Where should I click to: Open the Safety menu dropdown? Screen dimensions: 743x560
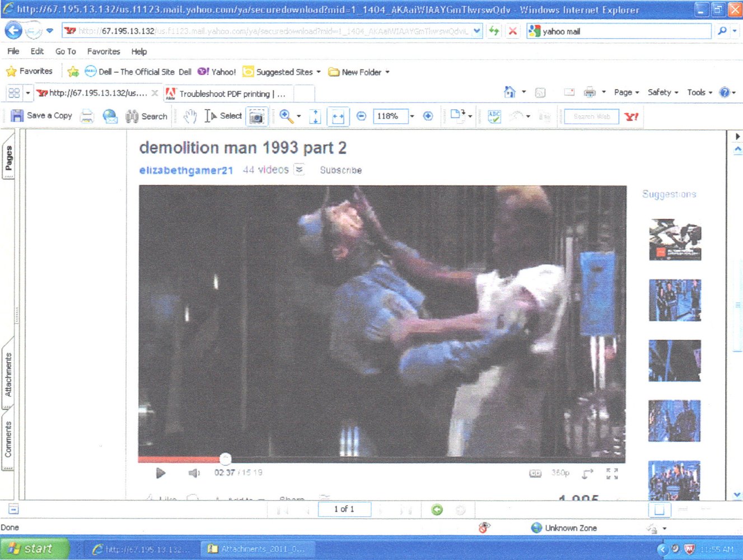(x=663, y=92)
